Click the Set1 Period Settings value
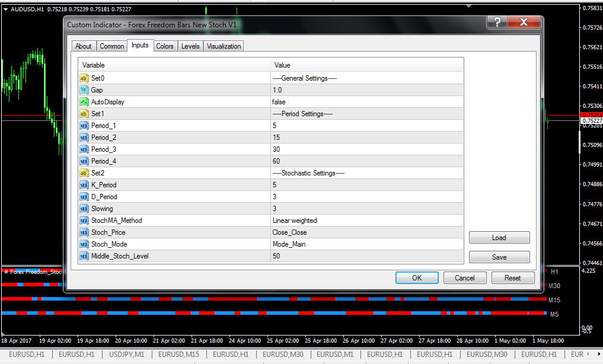This screenshot has width=603, height=364. click(302, 114)
